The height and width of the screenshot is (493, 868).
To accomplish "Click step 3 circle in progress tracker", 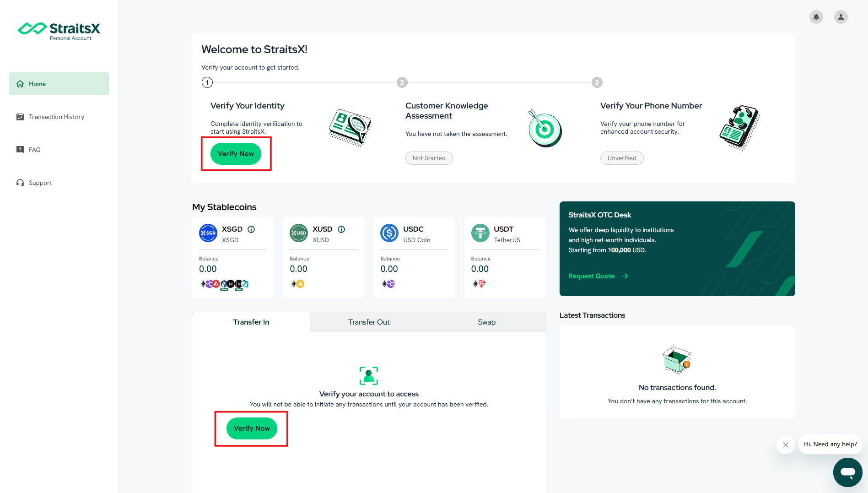I will [x=597, y=82].
